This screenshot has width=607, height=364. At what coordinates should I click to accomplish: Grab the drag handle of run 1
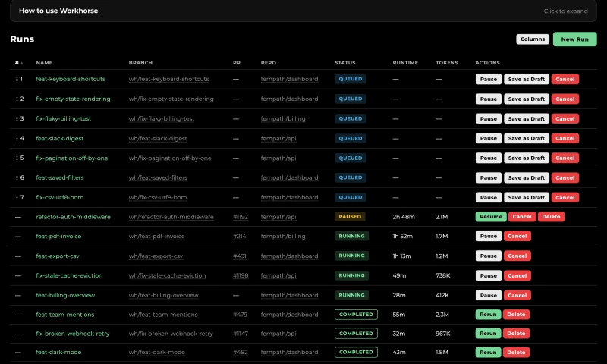[x=17, y=79]
